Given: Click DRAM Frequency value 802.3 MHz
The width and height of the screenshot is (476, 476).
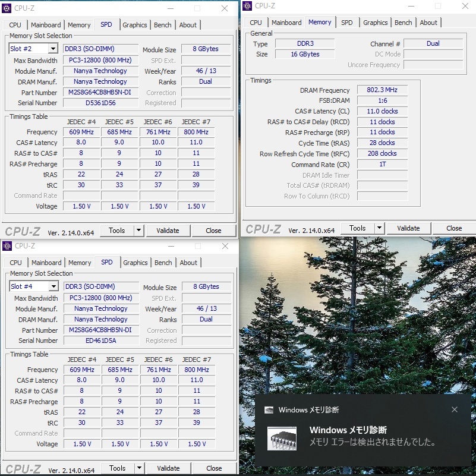Looking at the screenshot, I should coord(382,90).
